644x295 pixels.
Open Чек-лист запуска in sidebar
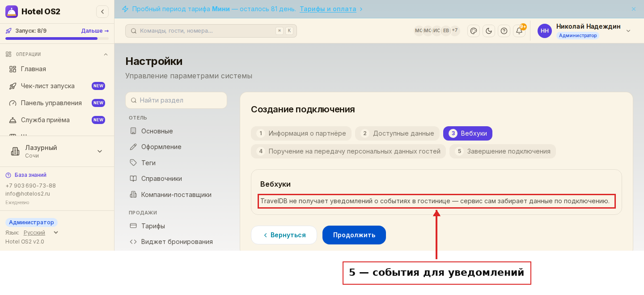click(57, 86)
